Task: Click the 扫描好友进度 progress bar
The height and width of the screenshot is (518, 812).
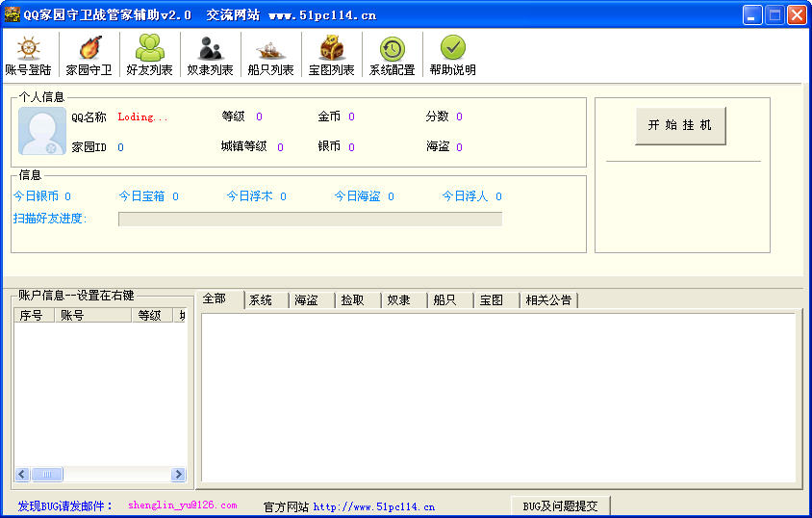Action: tap(310, 220)
